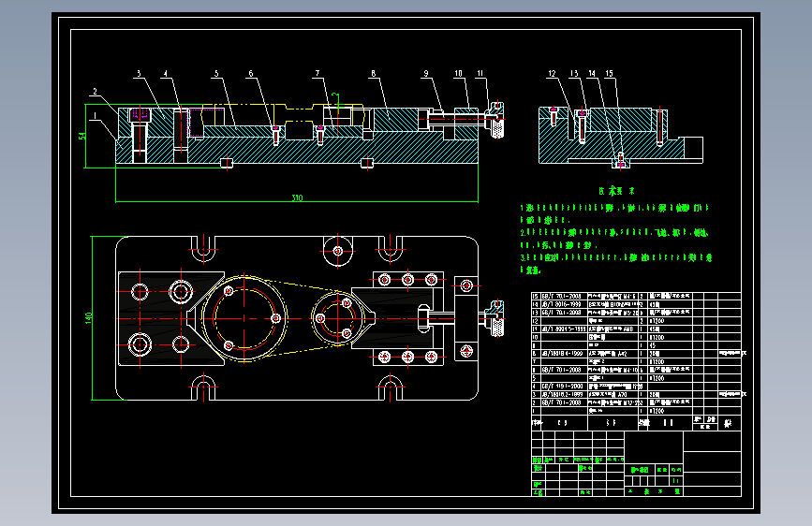Select part callout number 7 above the section view

tap(317, 74)
